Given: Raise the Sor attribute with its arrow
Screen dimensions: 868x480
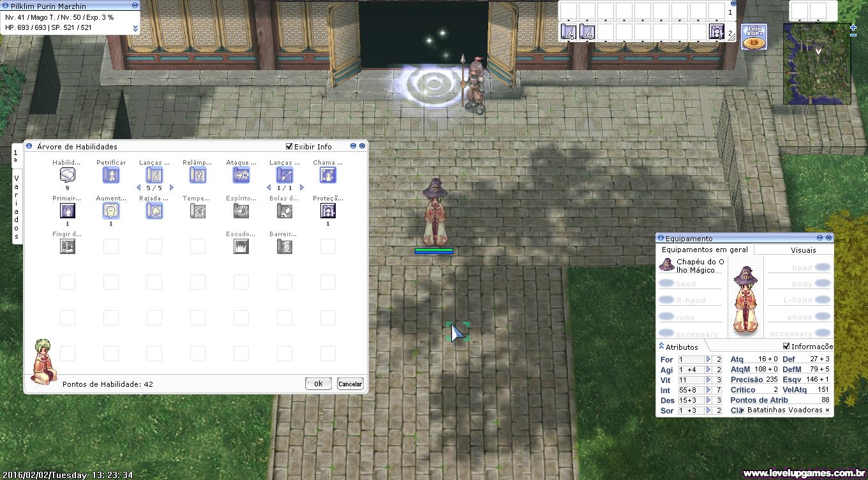Looking at the screenshot, I should (x=708, y=410).
